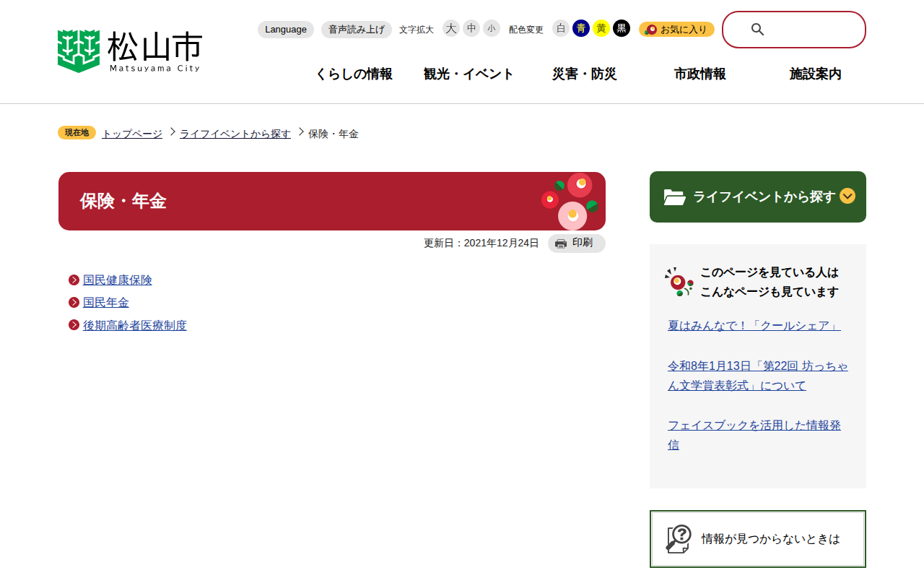Click the red arrow bullet before 国民年金
This screenshot has width=924, height=578.
coord(74,303)
